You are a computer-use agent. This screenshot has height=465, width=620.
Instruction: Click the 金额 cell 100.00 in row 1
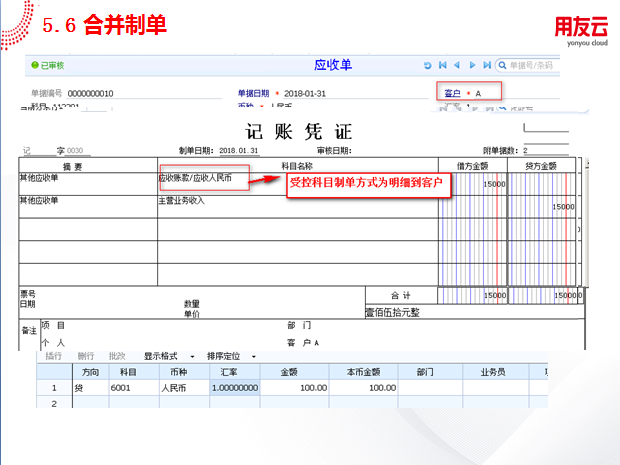pyautogui.click(x=295, y=388)
